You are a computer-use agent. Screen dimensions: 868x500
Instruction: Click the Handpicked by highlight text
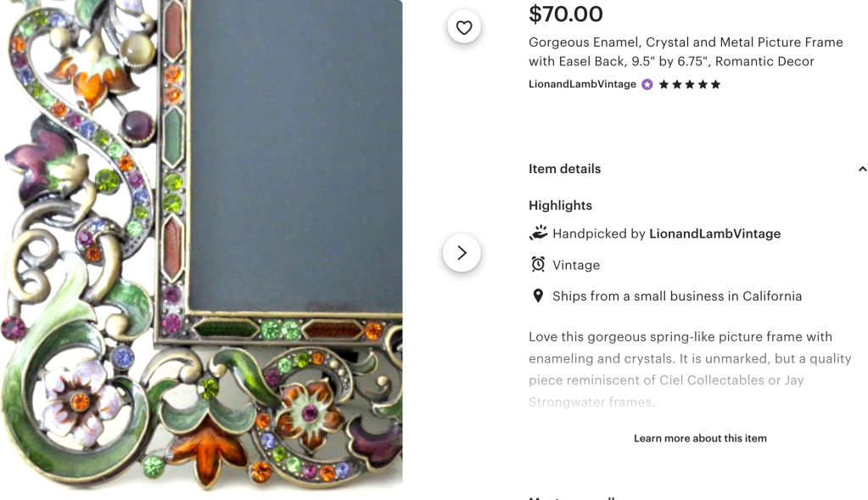point(600,233)
